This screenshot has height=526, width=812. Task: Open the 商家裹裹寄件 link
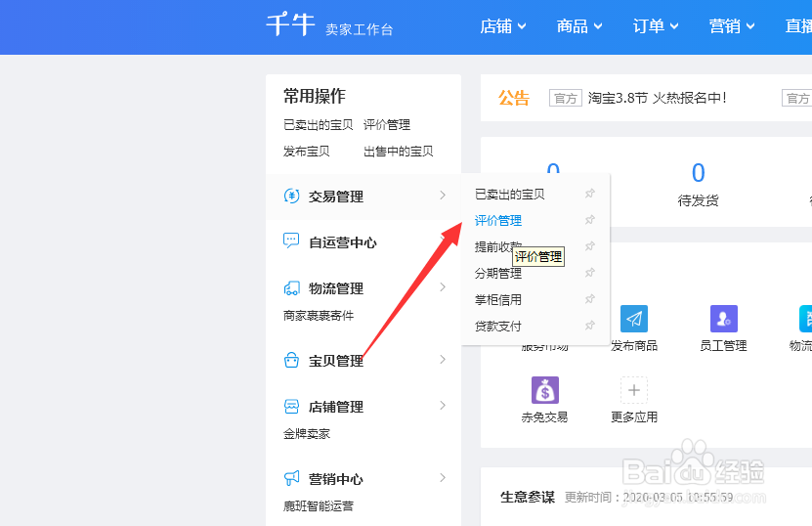click(319, 316)
